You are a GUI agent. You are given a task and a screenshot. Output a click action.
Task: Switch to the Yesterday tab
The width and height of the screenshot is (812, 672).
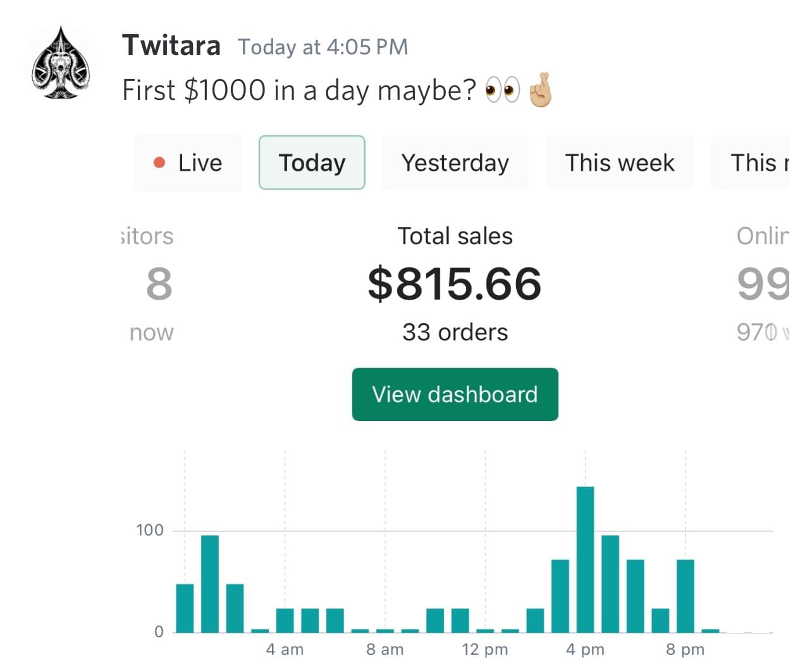pos(455,162)
